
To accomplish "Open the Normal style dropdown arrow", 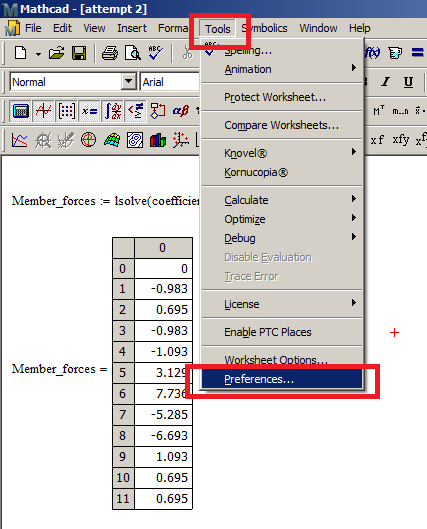I will click(x=128, y=81).
